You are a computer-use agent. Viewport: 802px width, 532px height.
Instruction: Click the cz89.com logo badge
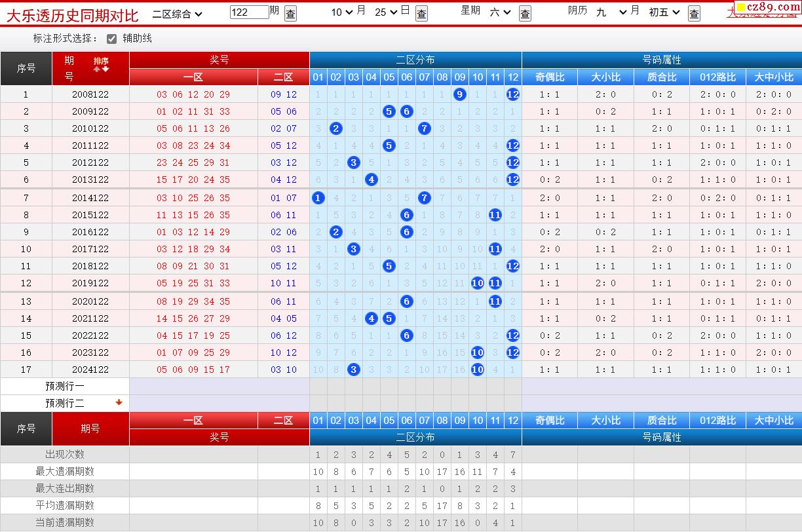(x=767, y=7)
